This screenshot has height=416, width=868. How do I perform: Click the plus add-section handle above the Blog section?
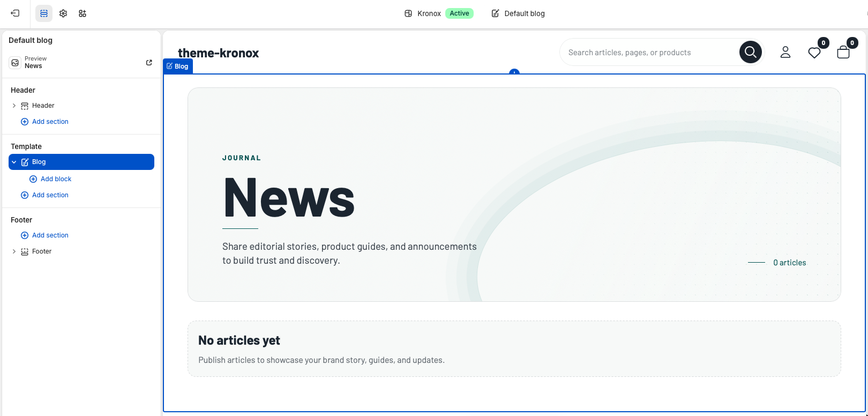point(514,72)
